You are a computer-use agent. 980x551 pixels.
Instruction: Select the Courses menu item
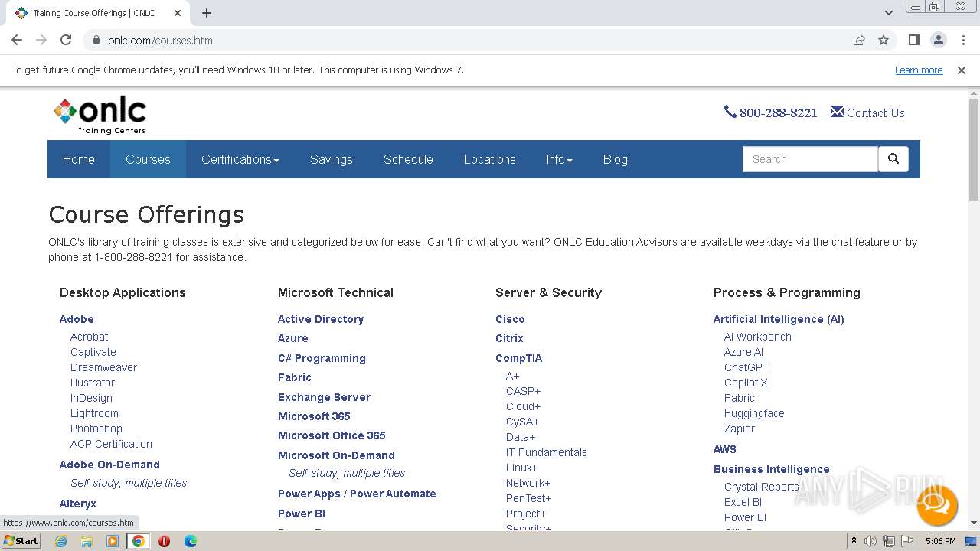[x=148, y=159]
